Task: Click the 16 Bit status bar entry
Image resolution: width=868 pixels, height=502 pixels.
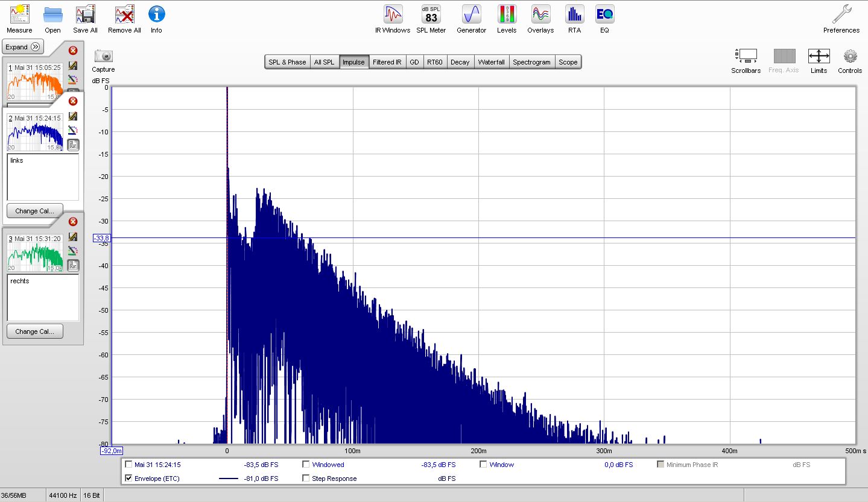Action: click(92, 495)
